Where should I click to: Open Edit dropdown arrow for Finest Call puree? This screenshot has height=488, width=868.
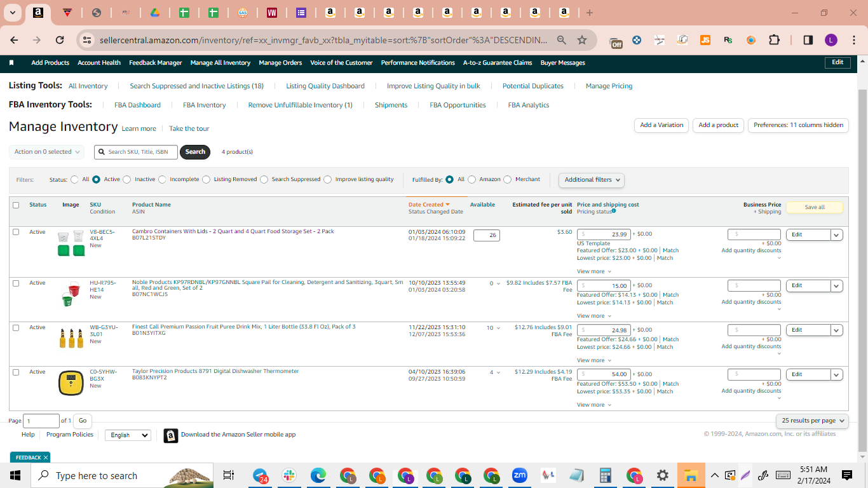pyautogui.click(x=837, y=330)
